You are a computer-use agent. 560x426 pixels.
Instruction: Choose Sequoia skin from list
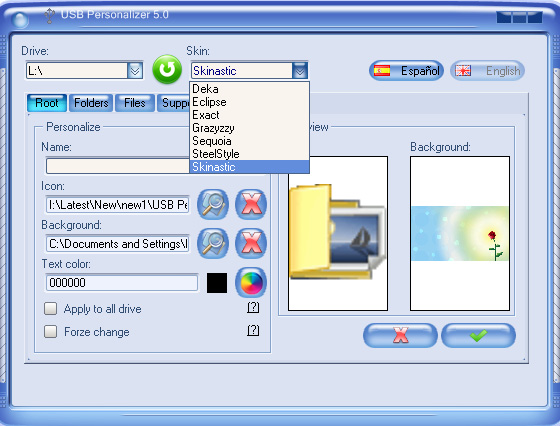coord(249,141)
